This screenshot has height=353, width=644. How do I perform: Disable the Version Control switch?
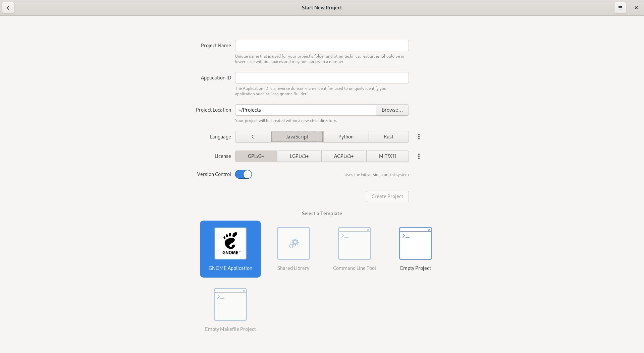tap(244, 174)
